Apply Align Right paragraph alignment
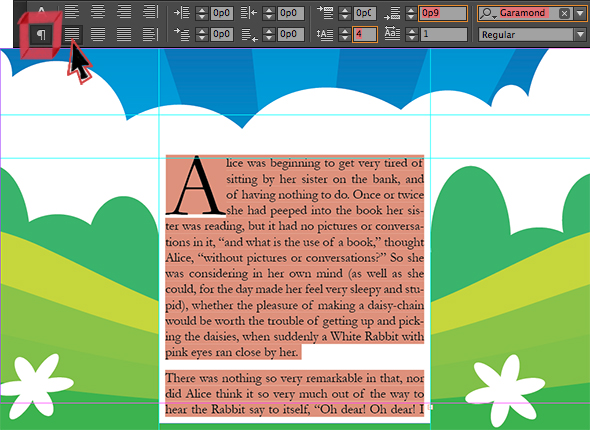Viewport: 590px width, 430px height. (x=124, y=12)
